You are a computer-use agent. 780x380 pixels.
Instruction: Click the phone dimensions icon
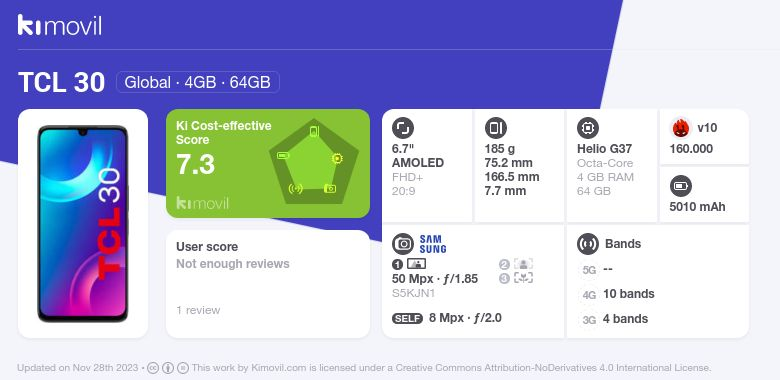(x=495, y=128)
